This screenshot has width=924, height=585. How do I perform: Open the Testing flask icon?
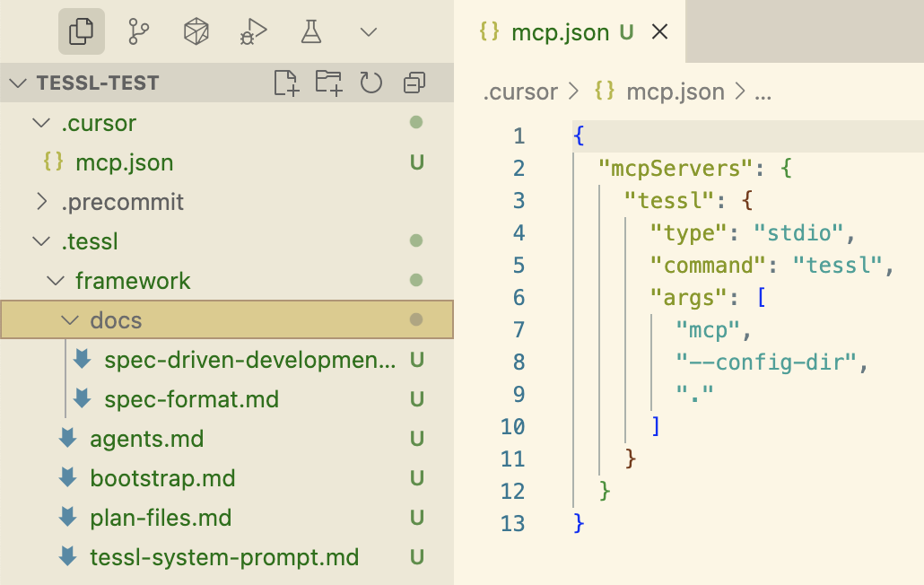point(309,31)
